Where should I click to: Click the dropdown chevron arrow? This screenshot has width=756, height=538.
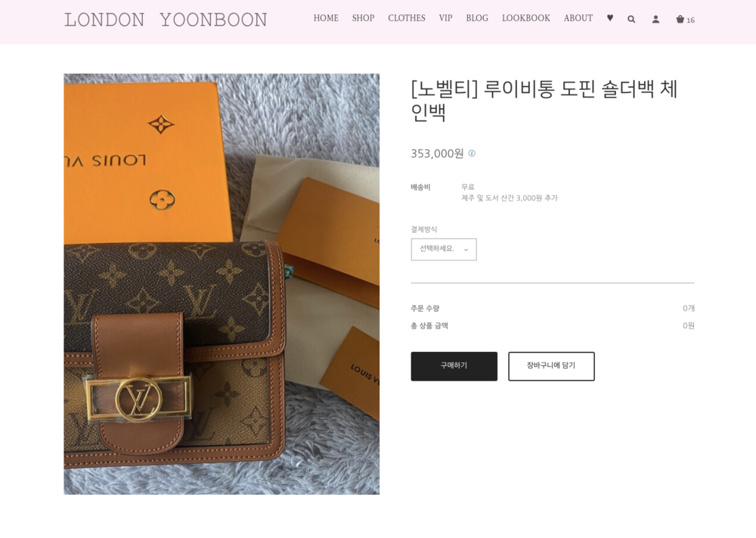pyautogui.click(x=466, y=250)
